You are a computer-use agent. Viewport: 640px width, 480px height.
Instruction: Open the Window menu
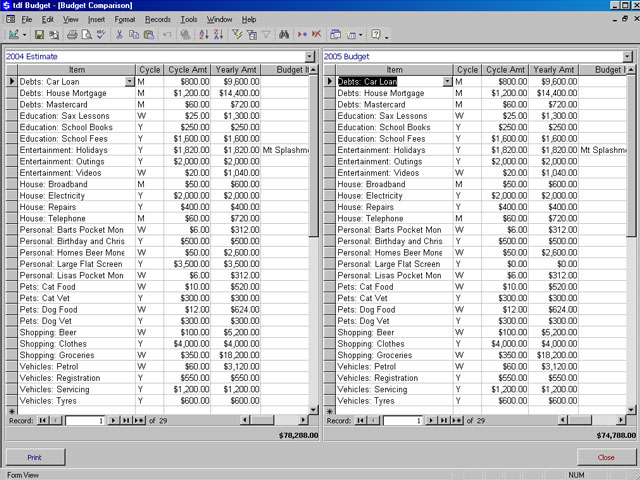tap(219, 19)
